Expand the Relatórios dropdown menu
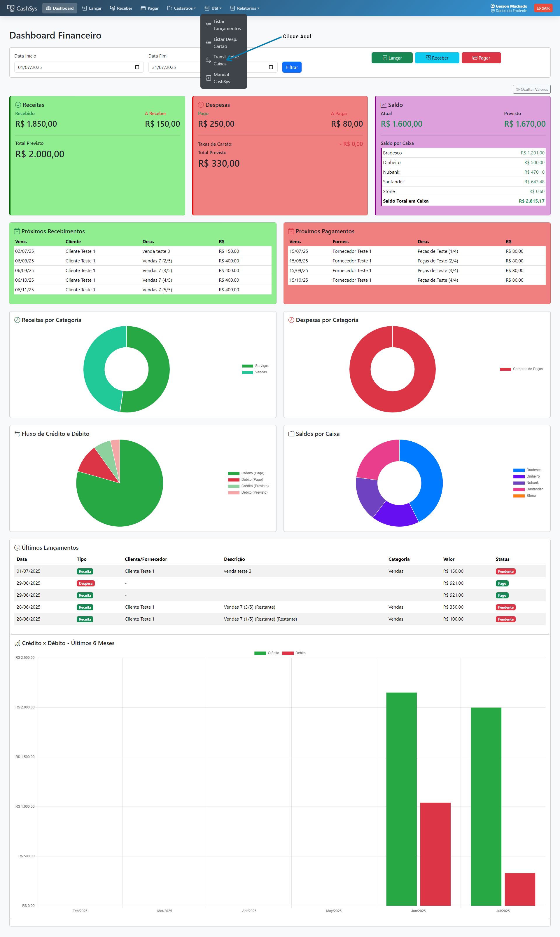This screenshot has width=560, height=937. (x=245, y=8)
